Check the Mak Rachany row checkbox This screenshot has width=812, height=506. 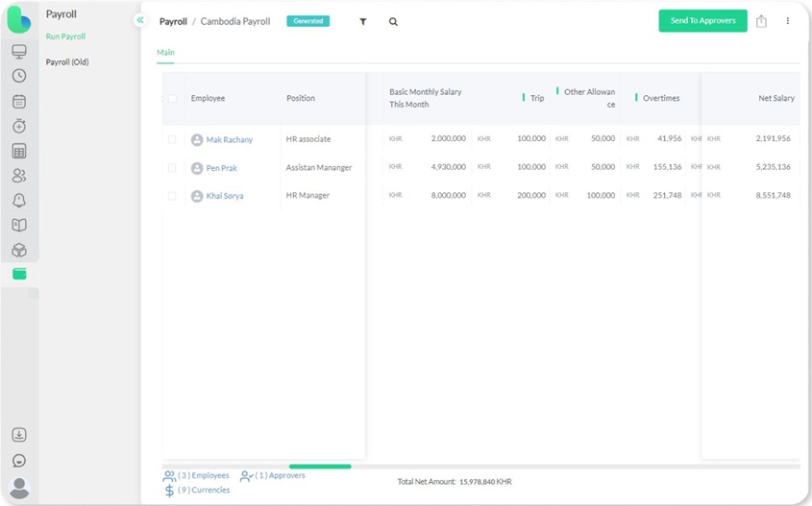pos(172,139)
